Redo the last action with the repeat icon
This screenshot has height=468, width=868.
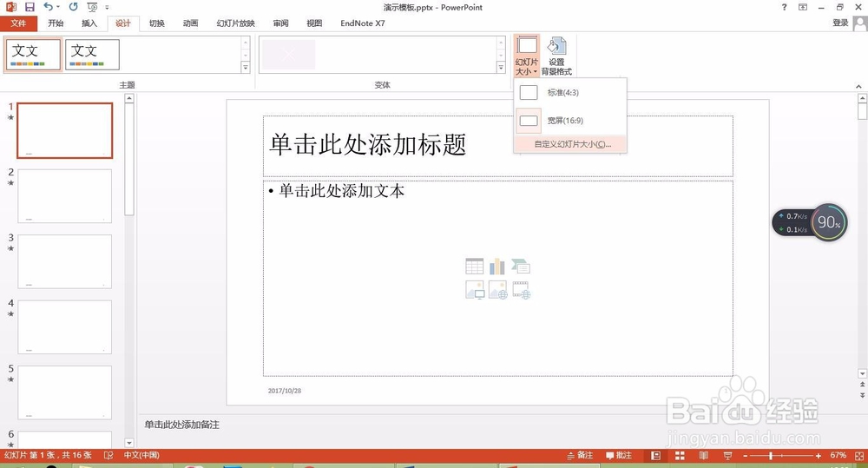[x=73, y=7]
